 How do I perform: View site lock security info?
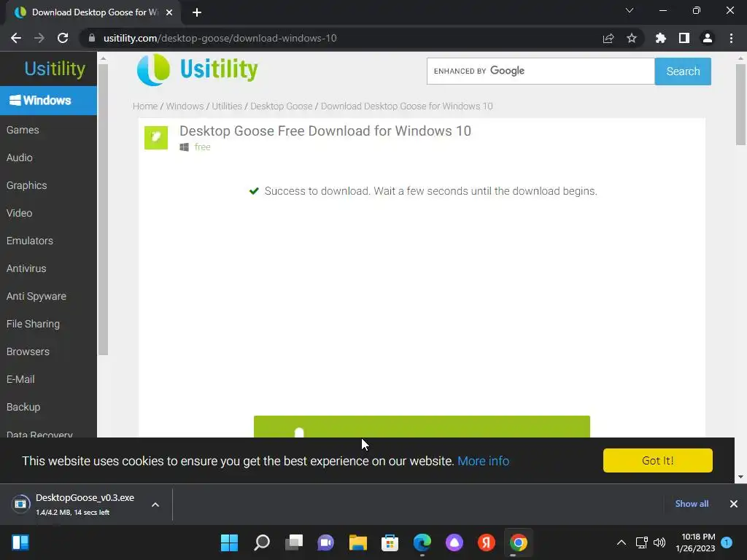(92, 38)
